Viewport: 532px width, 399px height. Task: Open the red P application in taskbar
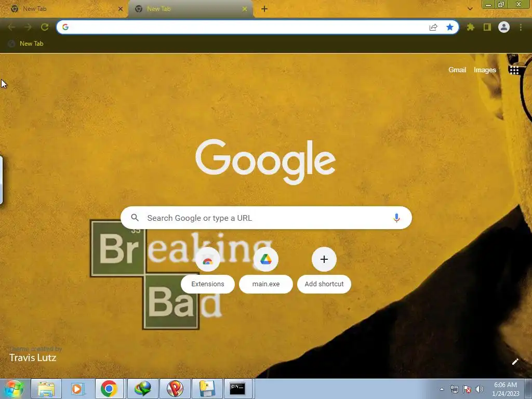pos(175,389)
